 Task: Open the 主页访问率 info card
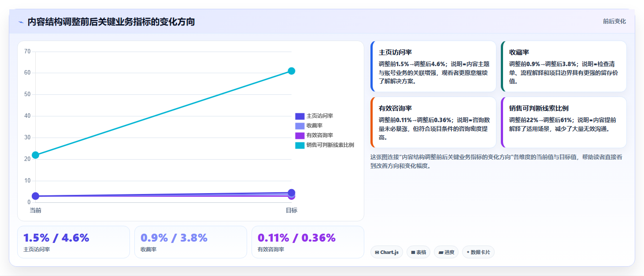pos(433,67)
